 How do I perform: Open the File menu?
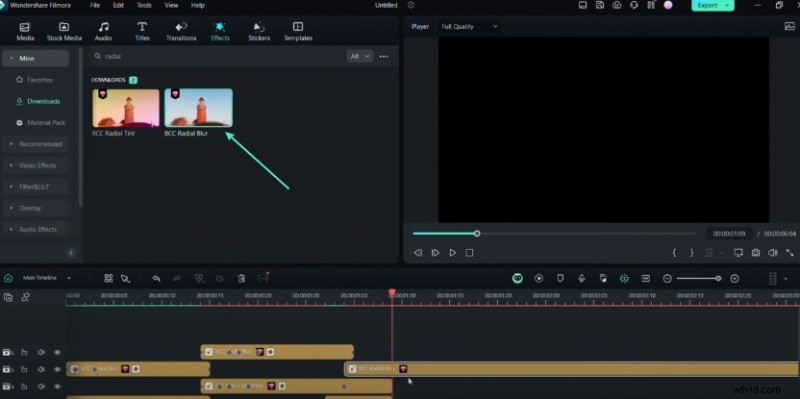95,5
